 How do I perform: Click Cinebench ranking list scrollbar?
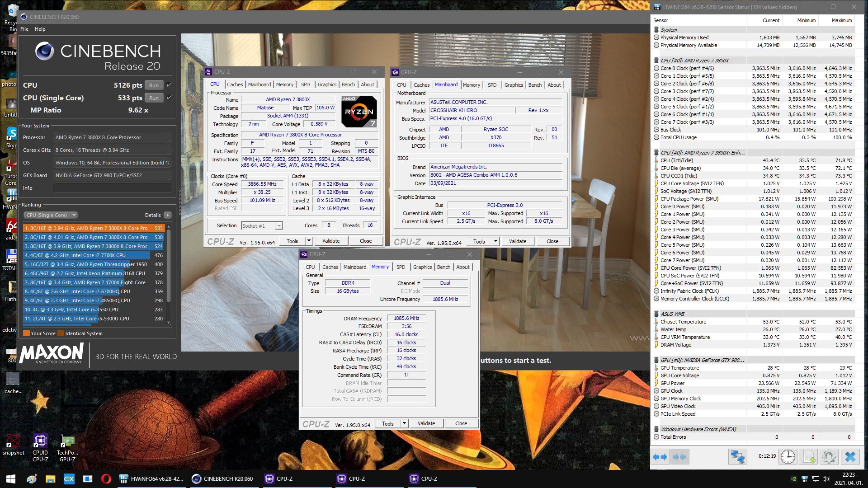pyautogui.click(x=169, y=265)
